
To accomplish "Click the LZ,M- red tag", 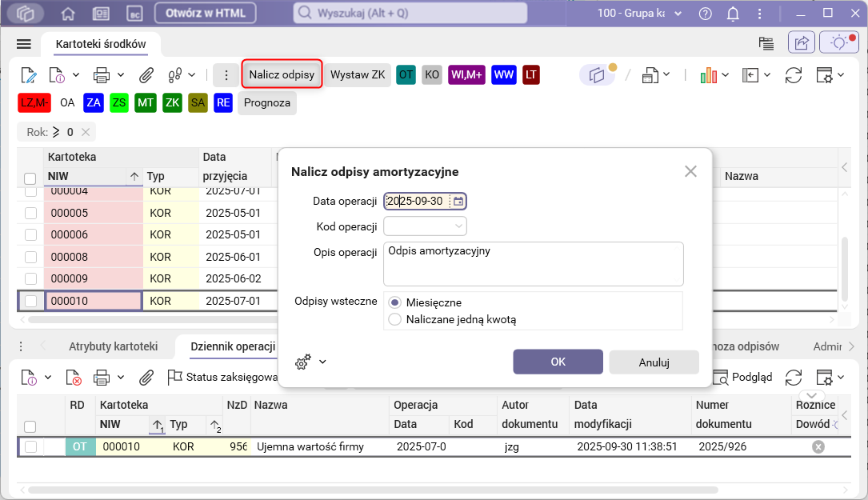I will (34, 103).
